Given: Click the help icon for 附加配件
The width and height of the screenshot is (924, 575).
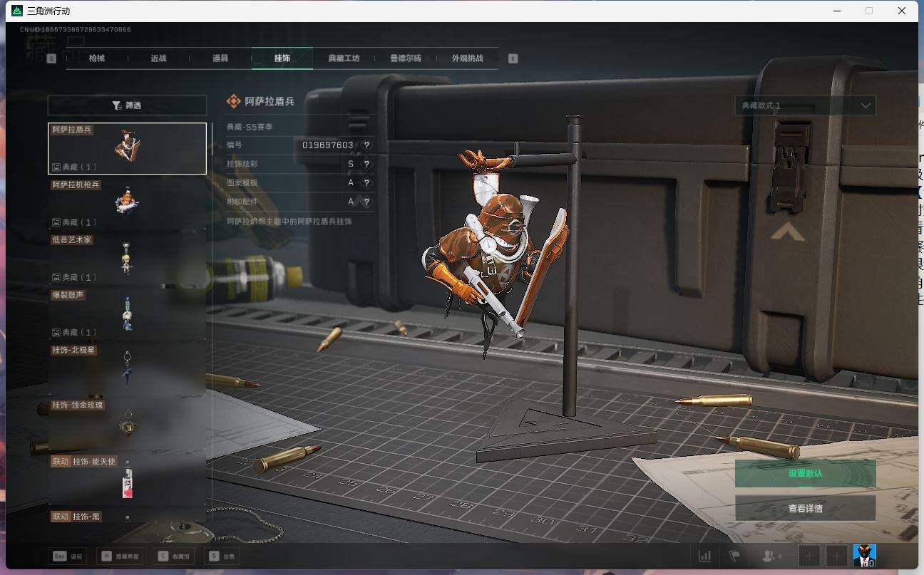Looking at the screenshot, I should (366, 202).
